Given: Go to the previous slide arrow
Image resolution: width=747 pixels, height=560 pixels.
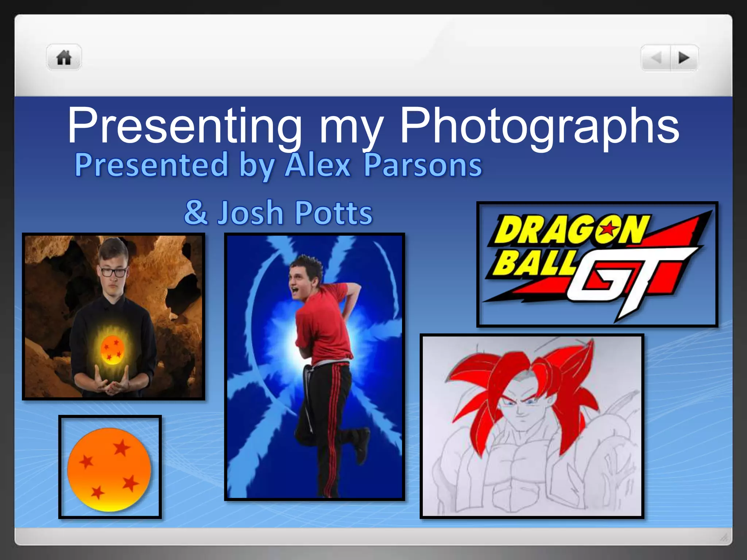Looking at the screenshot, I should [x=656, y=58].
